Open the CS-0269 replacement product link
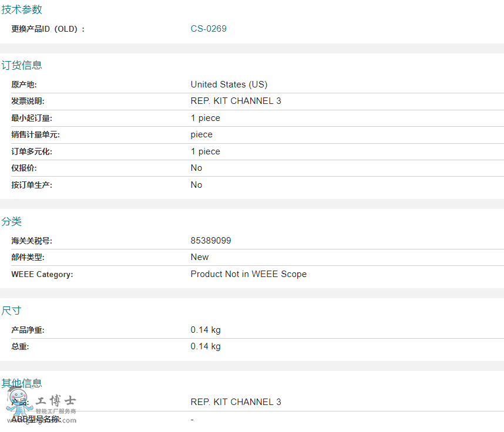Screen dimensions: 504x432 (208, 29)
